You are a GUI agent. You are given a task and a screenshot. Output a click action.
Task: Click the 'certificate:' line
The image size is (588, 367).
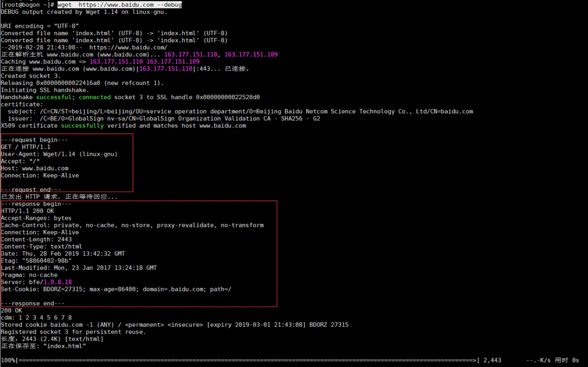(x=22, y=105)
